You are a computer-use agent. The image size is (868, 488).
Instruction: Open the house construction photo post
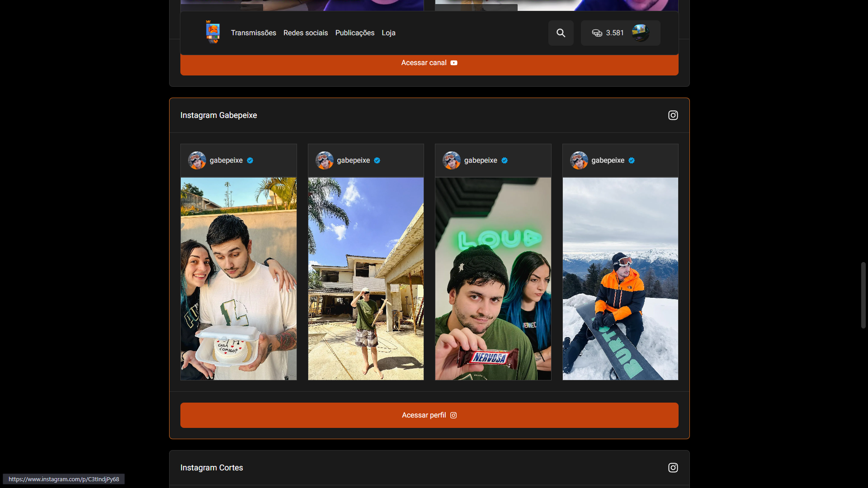click(x=366, y=278)
